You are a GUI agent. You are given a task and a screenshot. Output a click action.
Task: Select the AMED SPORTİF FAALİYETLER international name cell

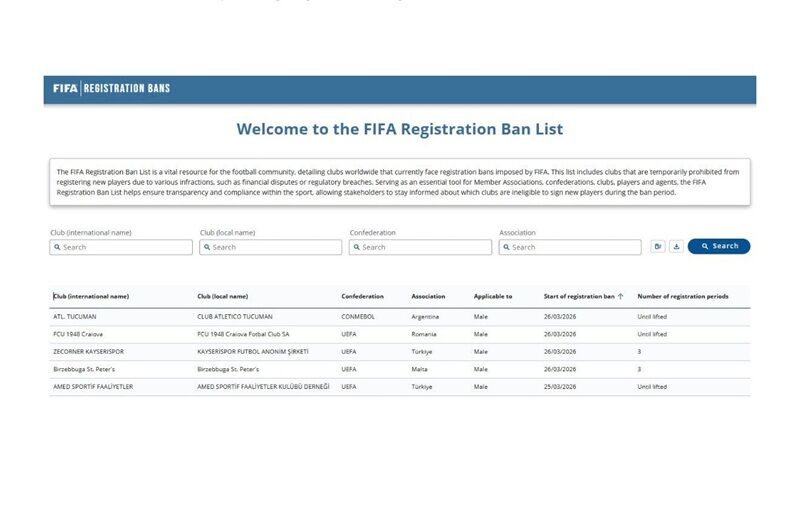pyautogui.click(x=93, y=387)
